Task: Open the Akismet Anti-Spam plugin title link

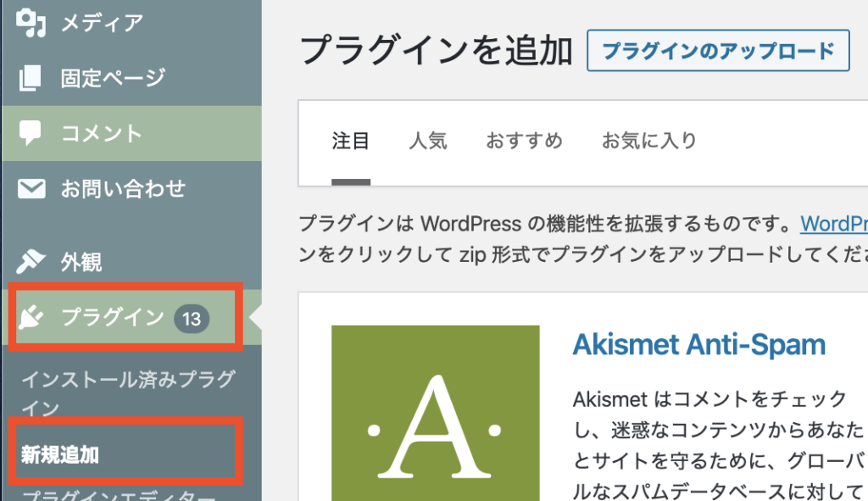Action: tap(698, 344)
